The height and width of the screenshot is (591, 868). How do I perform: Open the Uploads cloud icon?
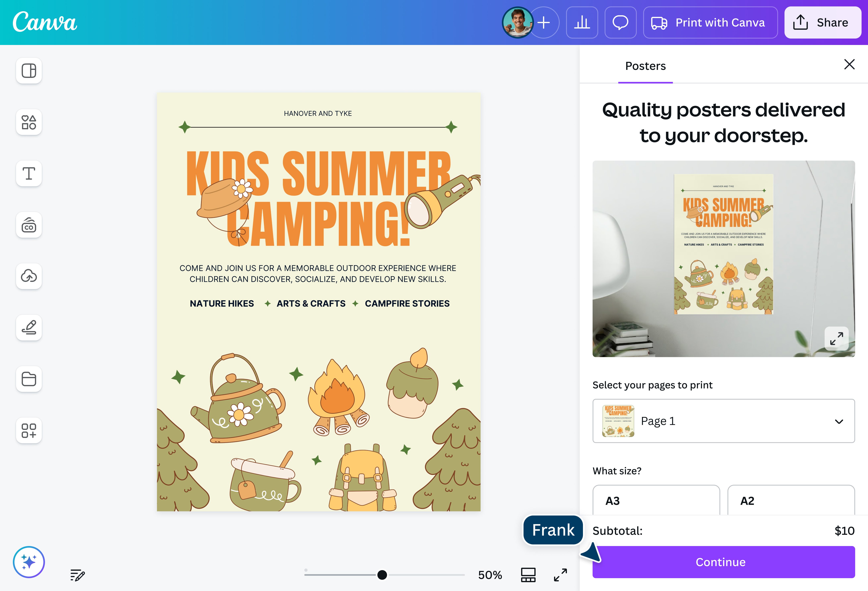(29, 276)
